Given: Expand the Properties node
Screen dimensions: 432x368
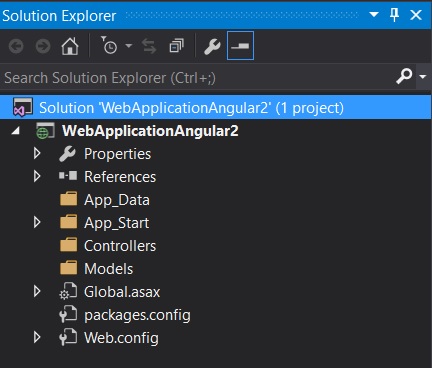Looking at the screenshot, I should (x=37, y=153).
